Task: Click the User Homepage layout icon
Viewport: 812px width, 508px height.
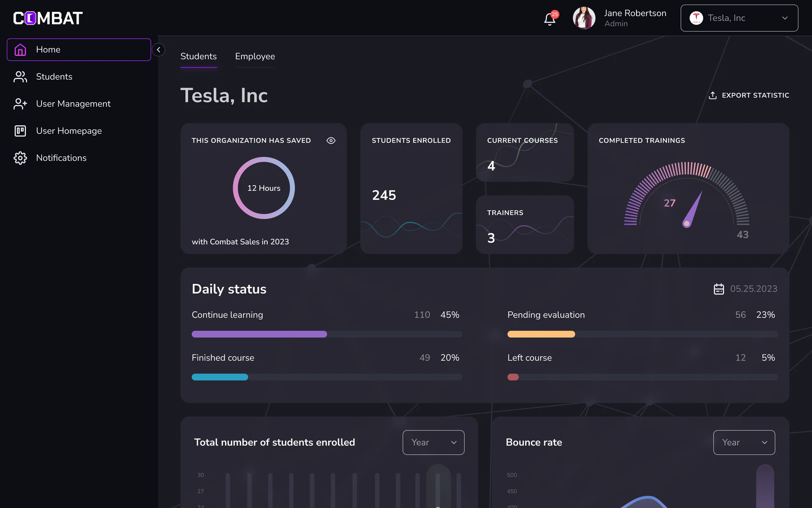Action: tap(20, 131)
